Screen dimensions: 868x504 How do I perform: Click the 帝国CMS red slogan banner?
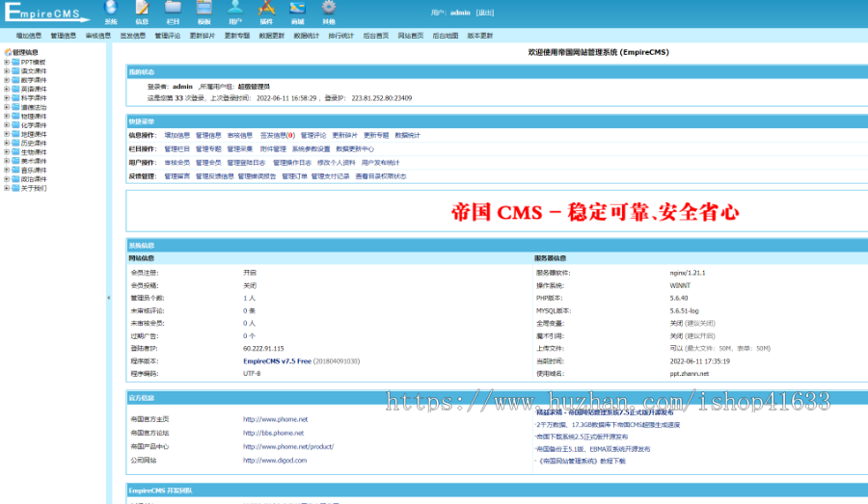click(x=595, y=212)
